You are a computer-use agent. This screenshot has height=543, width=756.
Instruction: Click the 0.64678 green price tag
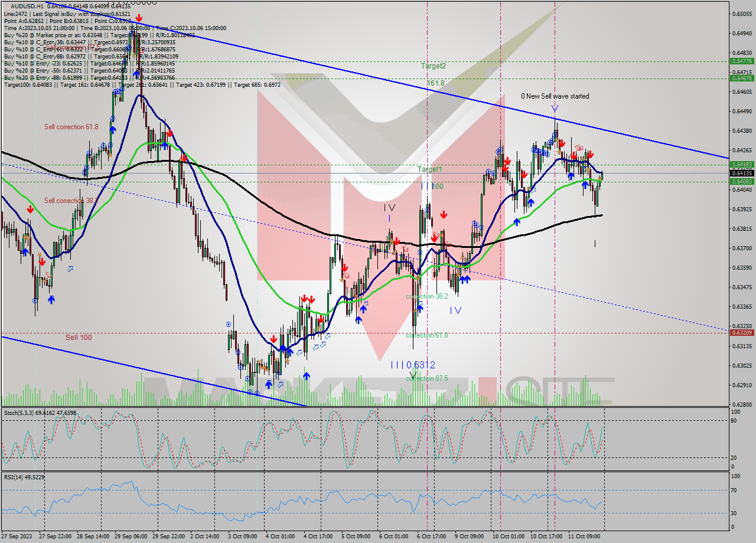(x=741, y=78)
